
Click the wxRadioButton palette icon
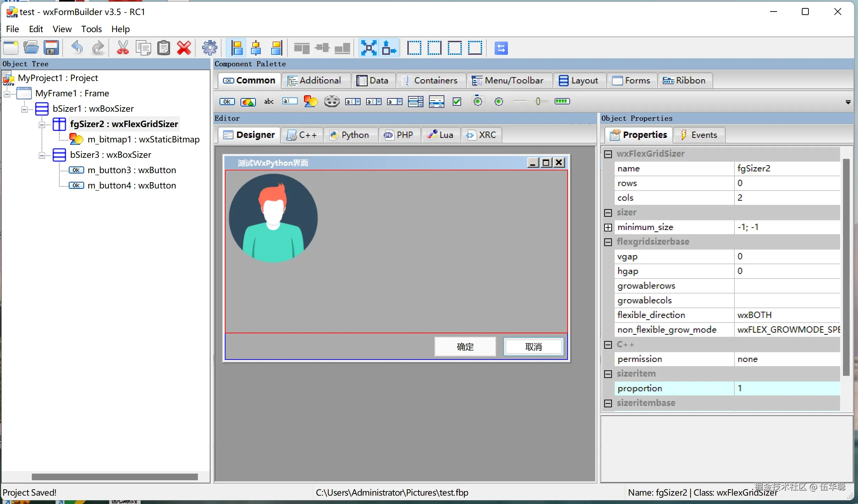coord(499,102)
